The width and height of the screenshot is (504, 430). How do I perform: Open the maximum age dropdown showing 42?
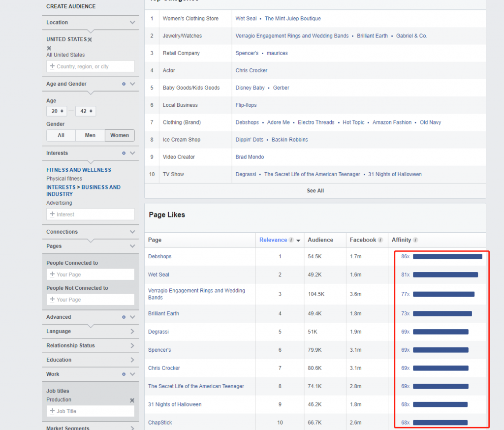[86, 111]
